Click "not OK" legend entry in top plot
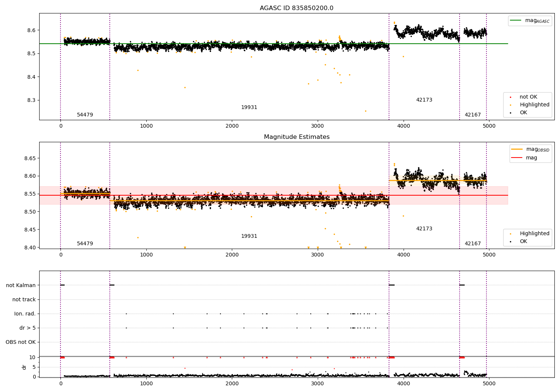Screen dimensions: 560x392 tap(528, 97)
